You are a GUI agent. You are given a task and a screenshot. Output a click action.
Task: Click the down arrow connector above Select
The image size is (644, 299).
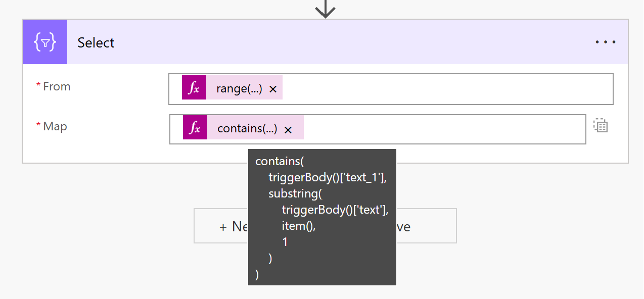325,9
